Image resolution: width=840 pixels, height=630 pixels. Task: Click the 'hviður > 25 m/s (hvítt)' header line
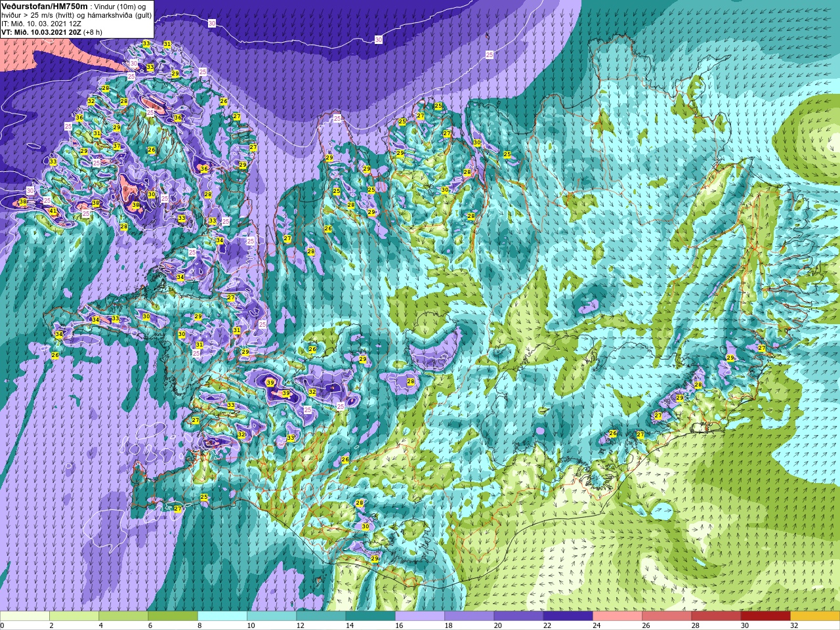(39, 15)
